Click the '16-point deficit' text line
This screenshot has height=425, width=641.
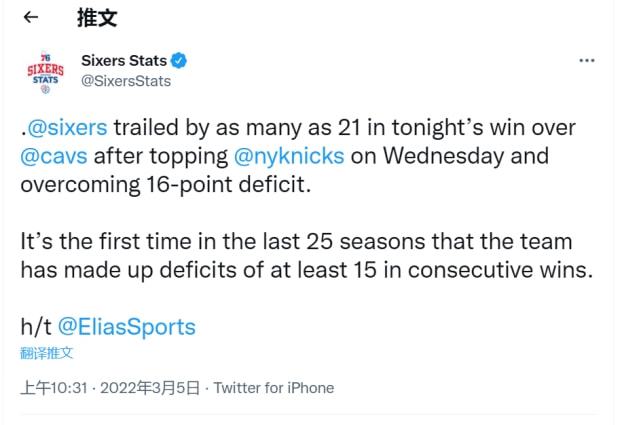coord(166,185)
